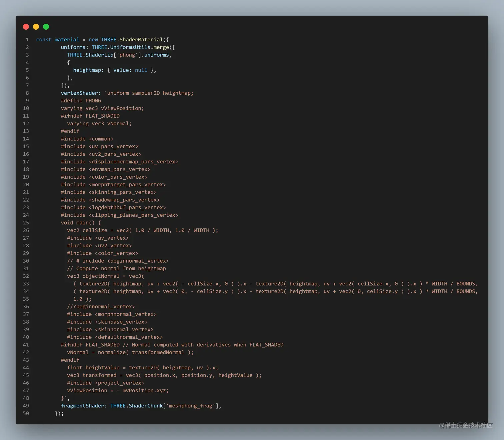This screenshot has height=440, width=504.
Task: Click the green traffic light icon
Action: pyautogui.click(x=46, y=27)
